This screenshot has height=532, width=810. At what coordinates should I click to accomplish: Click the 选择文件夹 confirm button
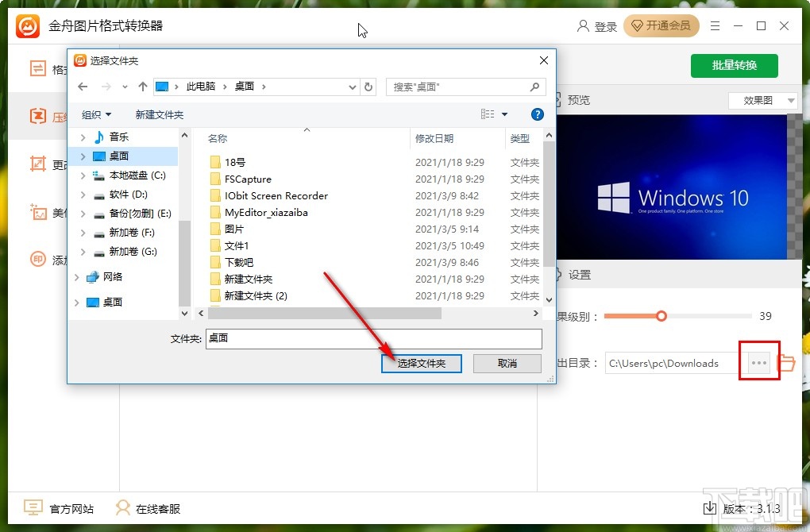pyautogui.click(x=421, y=364)
